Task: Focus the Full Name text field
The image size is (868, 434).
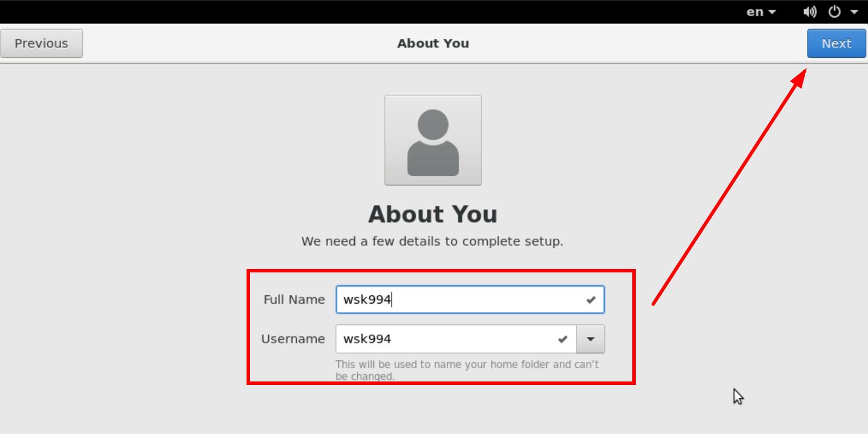Action: (470, 300)
